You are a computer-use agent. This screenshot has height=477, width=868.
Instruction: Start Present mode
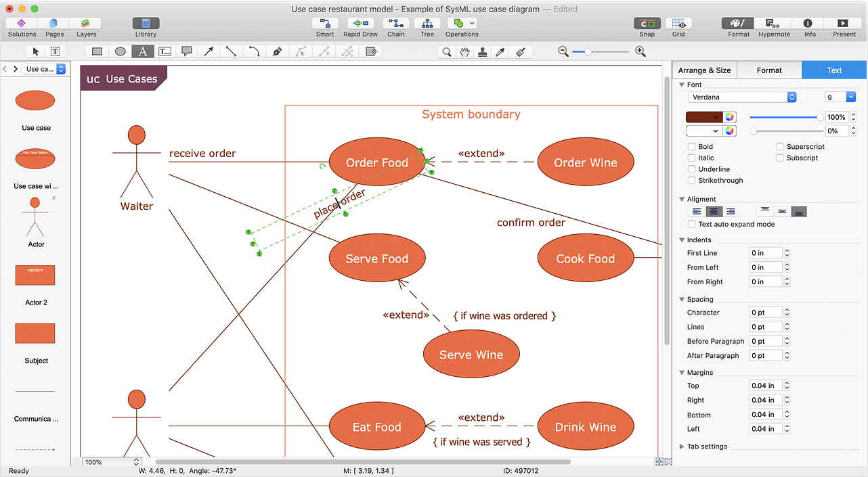(x=843, y=27)
